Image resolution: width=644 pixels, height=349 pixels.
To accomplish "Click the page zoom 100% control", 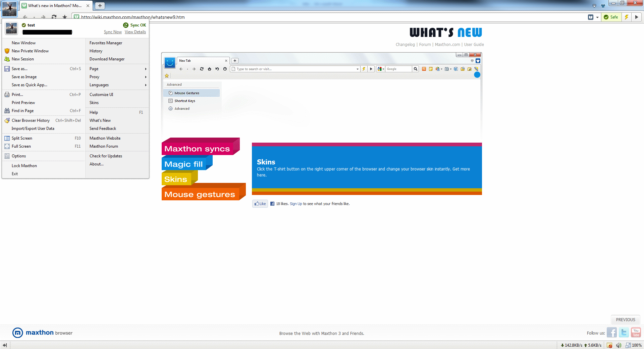I will [634, 345].
